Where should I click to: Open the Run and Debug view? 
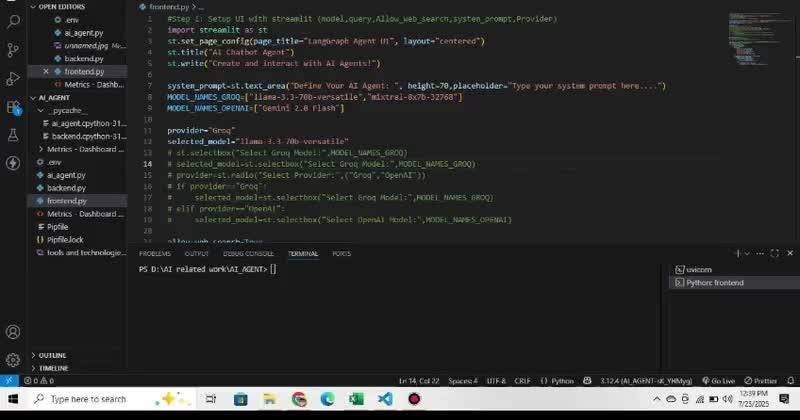point(13,78)
